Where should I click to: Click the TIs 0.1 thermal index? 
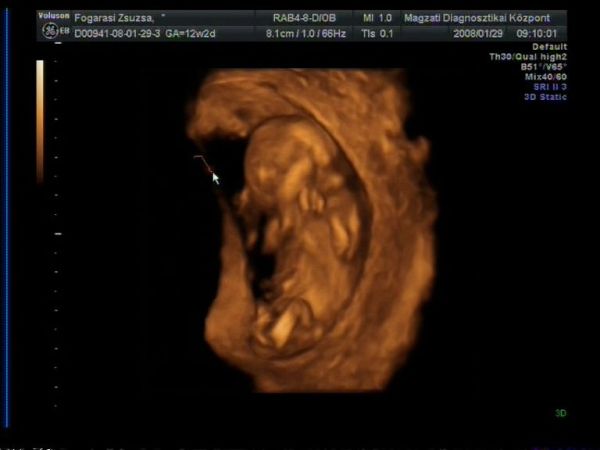click(x=379, y=33)
